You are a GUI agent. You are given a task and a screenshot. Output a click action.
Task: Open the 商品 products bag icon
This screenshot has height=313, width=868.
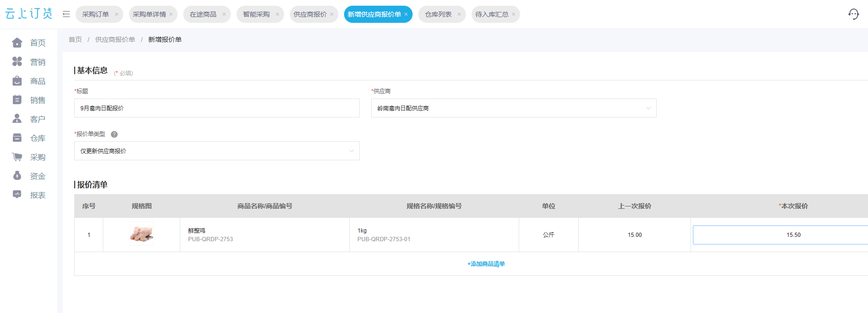17,81
